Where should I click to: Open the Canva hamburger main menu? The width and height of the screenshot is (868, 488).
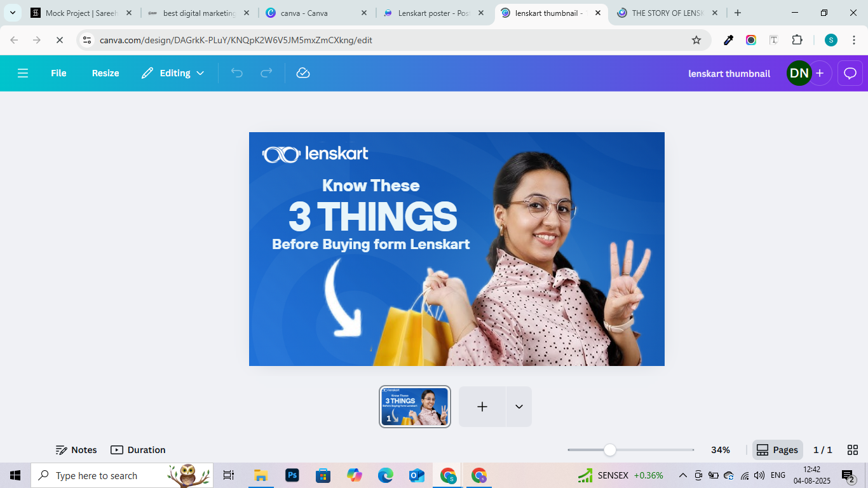23,73
